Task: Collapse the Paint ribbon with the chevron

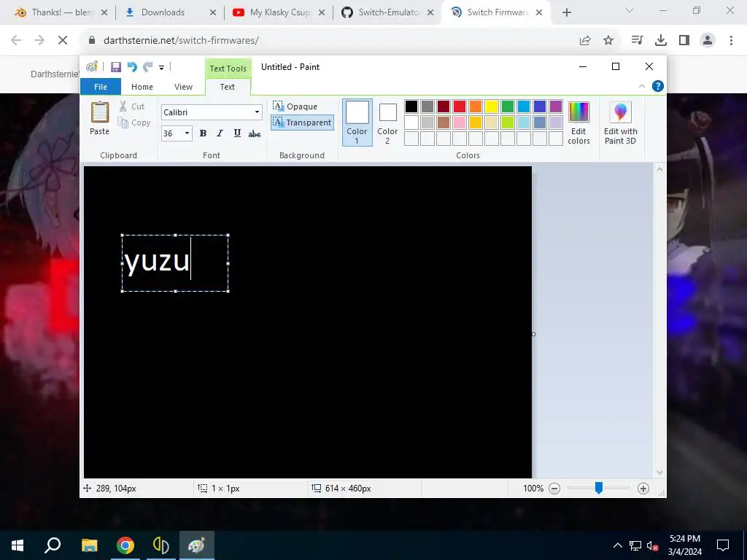Action: click(642, 86)
